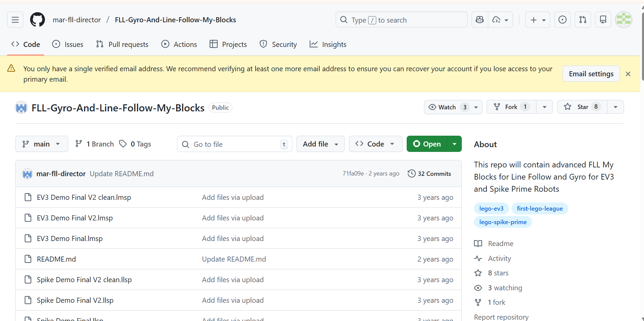Screen dimensions: 644x321
Task: Open Email settings from the warning banner
Action: 591,74
